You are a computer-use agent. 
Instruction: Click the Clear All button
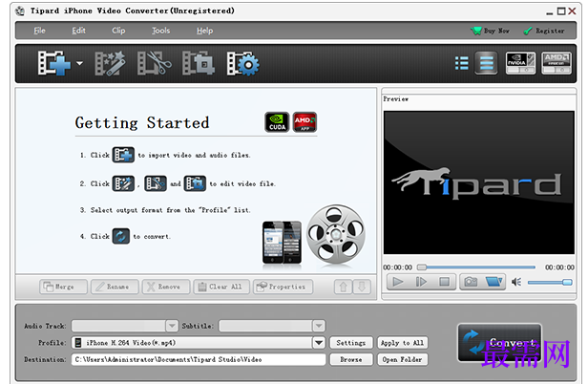pos(221,287)
